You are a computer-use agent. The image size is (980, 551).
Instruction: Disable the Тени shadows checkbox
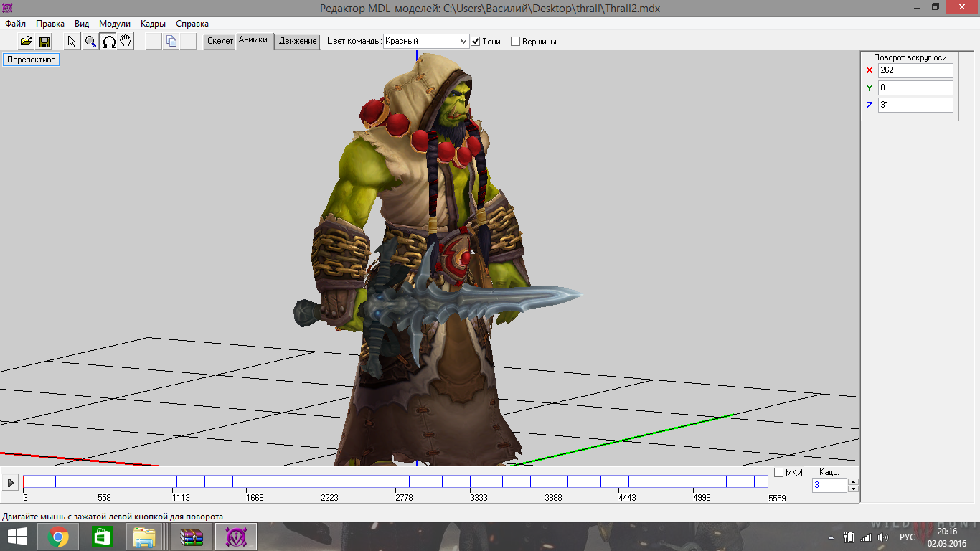[475, 42]
